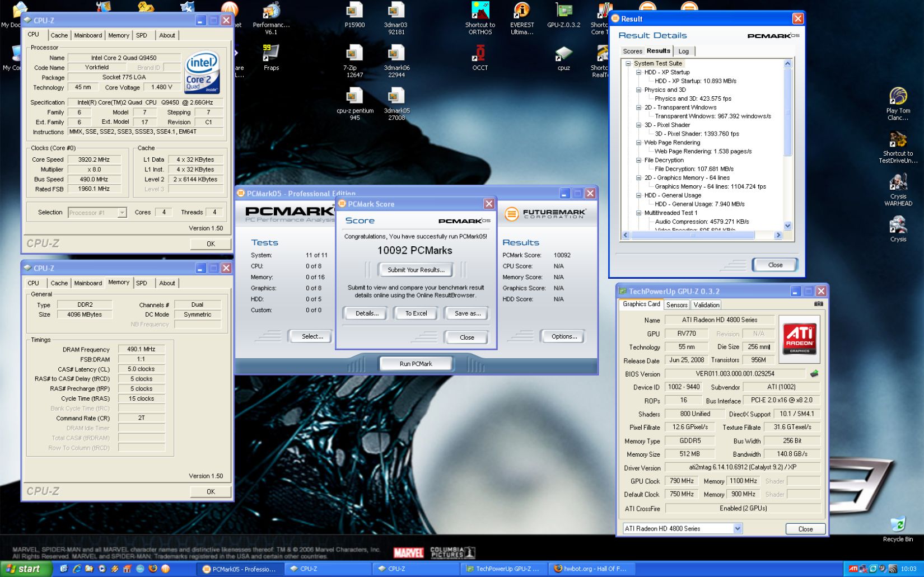This screenshot has width=924, height=577.
Task: Collapse the 3D - Pixel Shader node
Action: pyautogui.click(x=638, y=125)
